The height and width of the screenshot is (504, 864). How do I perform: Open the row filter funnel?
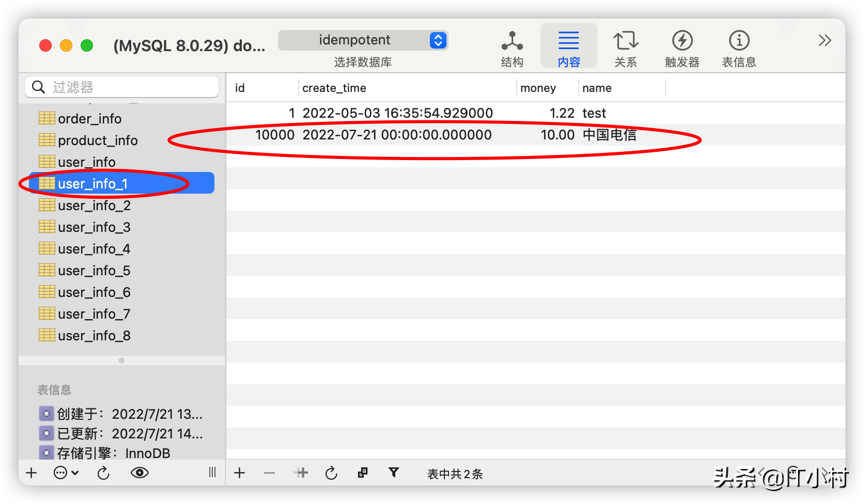pyautogui.click(x=394, y=472)
